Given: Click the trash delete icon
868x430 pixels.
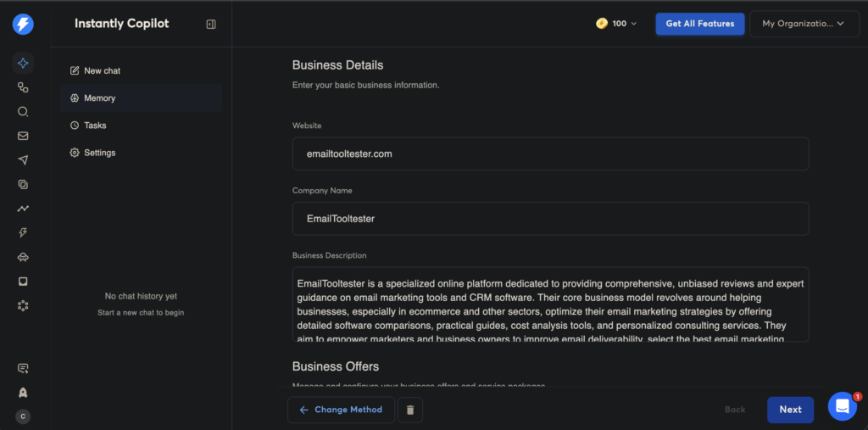Looking at the screenshot, I should pyautogui.click(x=410, y=410).
